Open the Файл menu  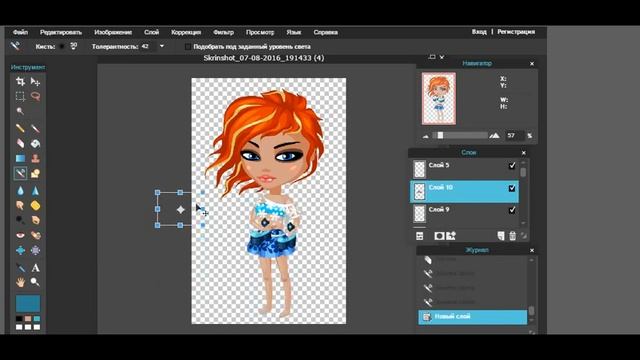click(x=20, y=32)
